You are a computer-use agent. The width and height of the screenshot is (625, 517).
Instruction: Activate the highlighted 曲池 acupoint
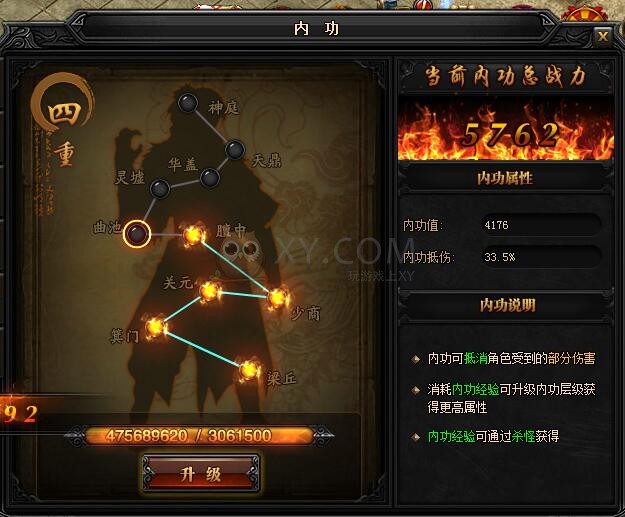point(137,234)
